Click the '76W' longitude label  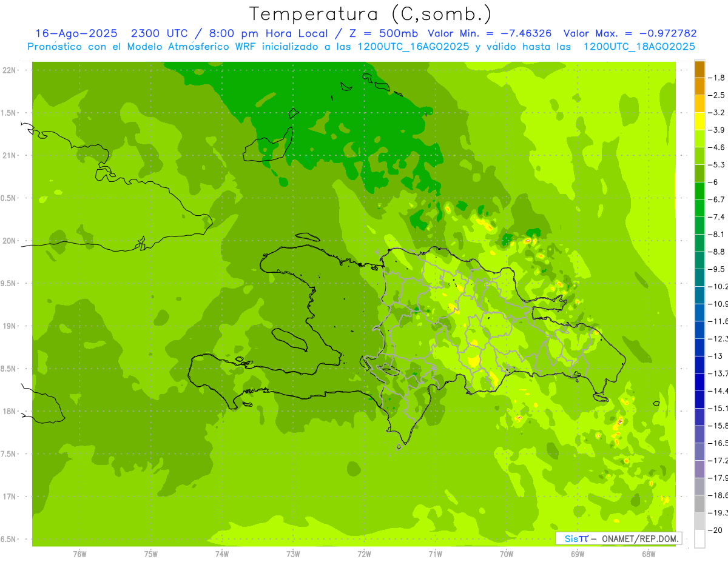(x=79, y=554)
